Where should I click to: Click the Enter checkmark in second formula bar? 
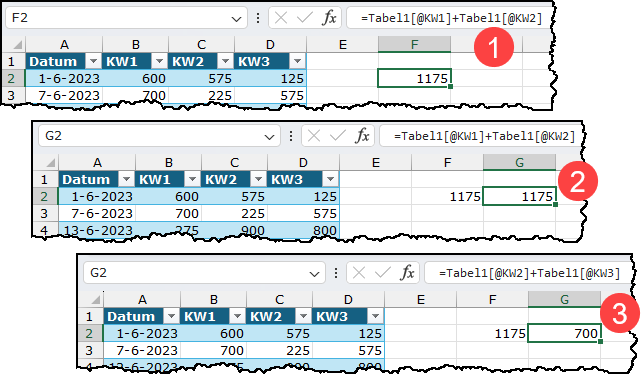coord(337,136)
